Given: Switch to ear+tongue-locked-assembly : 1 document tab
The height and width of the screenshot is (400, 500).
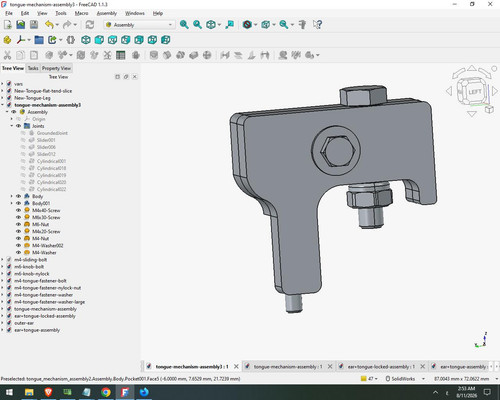Looking at the screenshot, I should click(381, 367).
